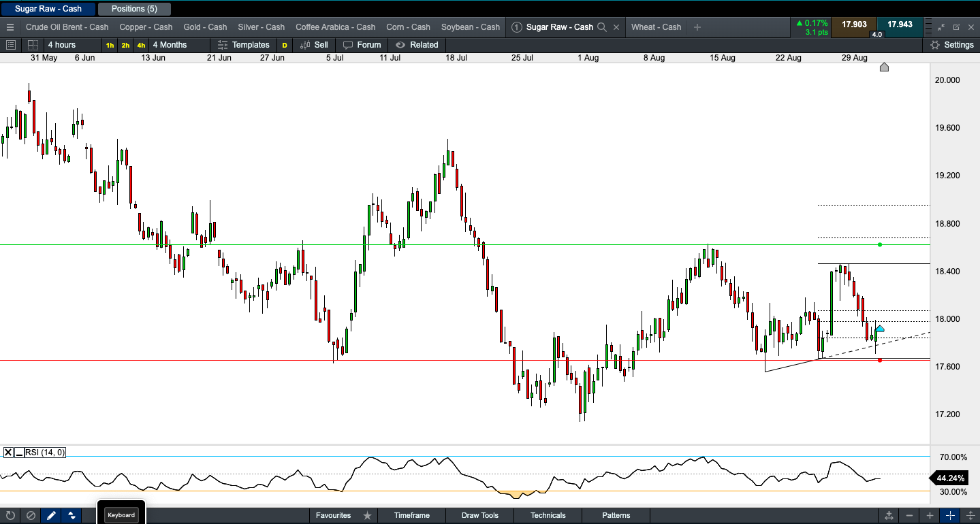
Task: Click the 17.943 buy price button
Action: click(900, 24)
